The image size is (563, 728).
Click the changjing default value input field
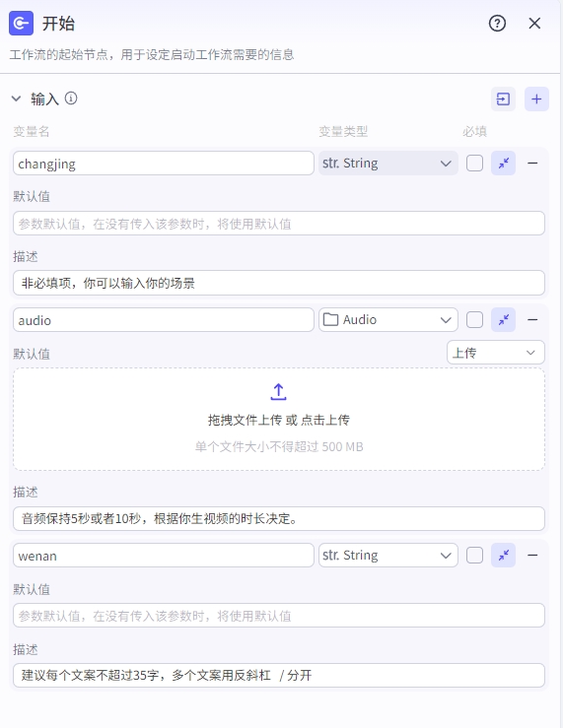tap(279, 224)
